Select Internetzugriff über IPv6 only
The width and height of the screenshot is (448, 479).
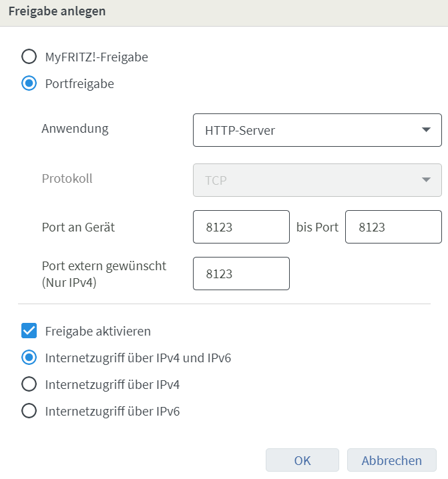[x=29, y=411]
